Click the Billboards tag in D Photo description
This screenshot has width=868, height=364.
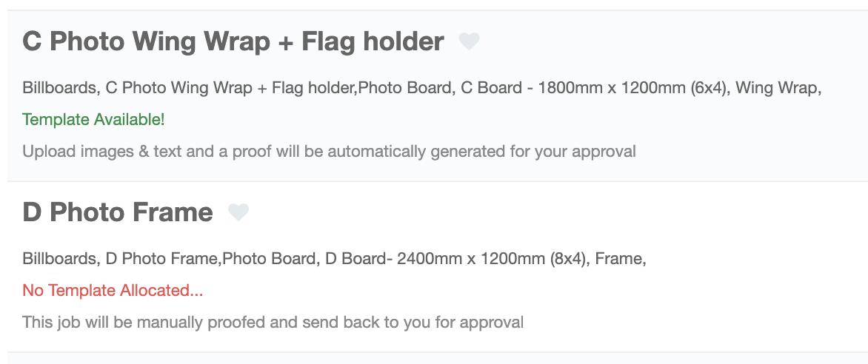61,258
